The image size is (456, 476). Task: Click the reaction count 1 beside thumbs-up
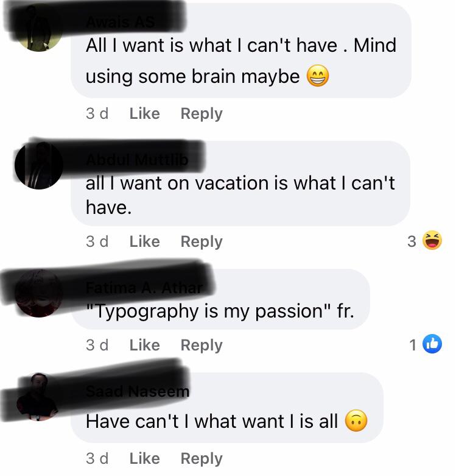pos(413,345)
